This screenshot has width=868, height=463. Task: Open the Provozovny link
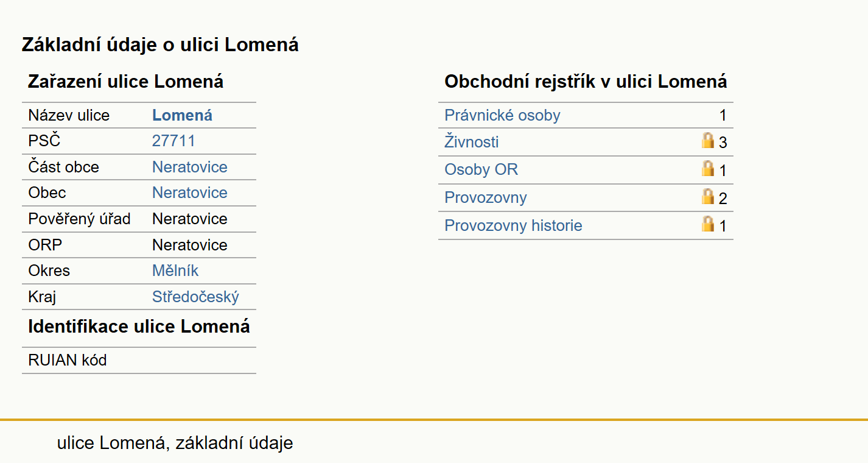click(x=486, y=197)
